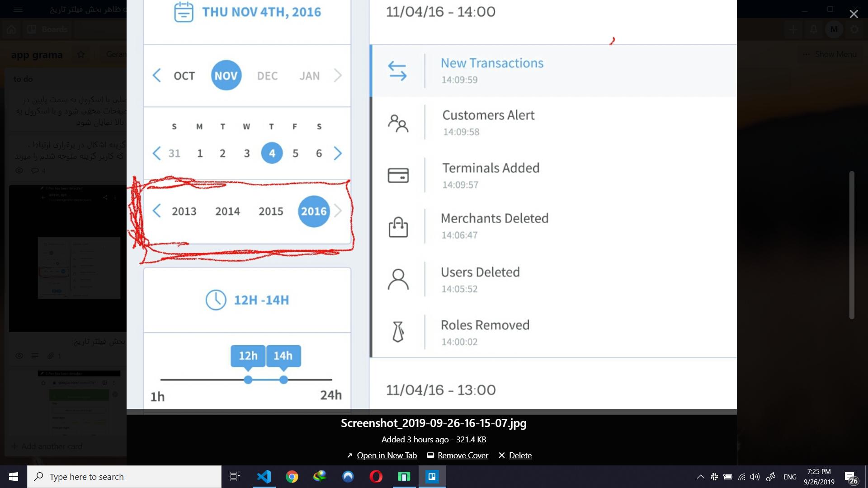The height and width of the screenshot is (488, 868).
Task: Click the Remove Cover link
Action: point(462,455)
